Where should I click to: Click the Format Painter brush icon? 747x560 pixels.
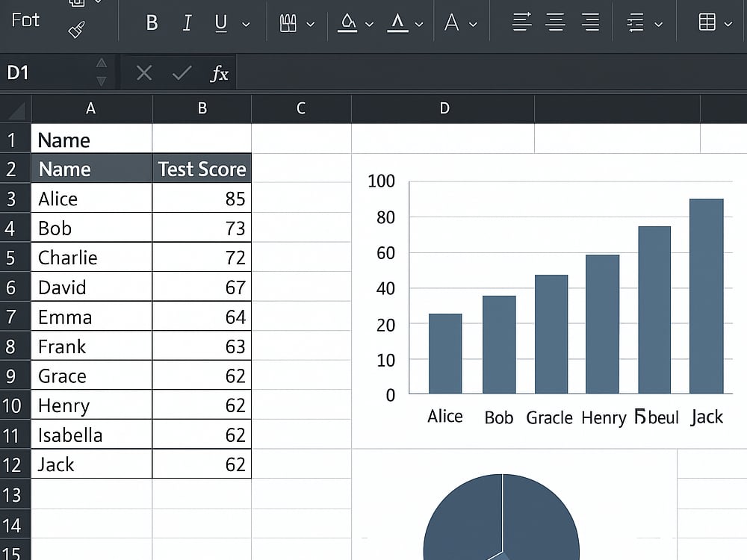[x=76, y=30]
